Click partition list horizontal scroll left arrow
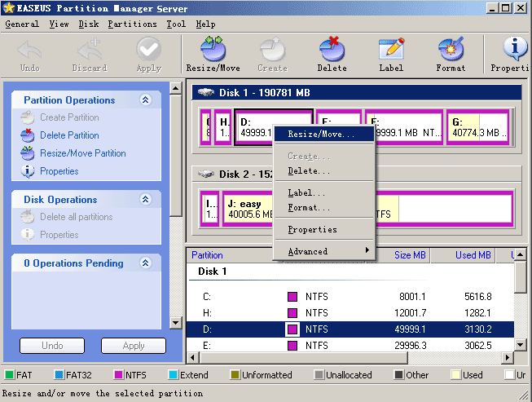The width and height of the screenshot is (532, 402). point(193,357)
